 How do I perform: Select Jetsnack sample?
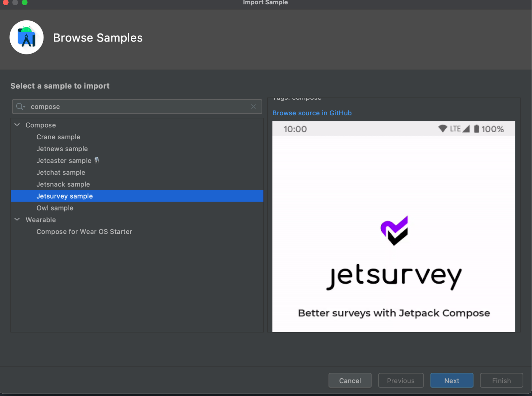(x=63, y=184)
